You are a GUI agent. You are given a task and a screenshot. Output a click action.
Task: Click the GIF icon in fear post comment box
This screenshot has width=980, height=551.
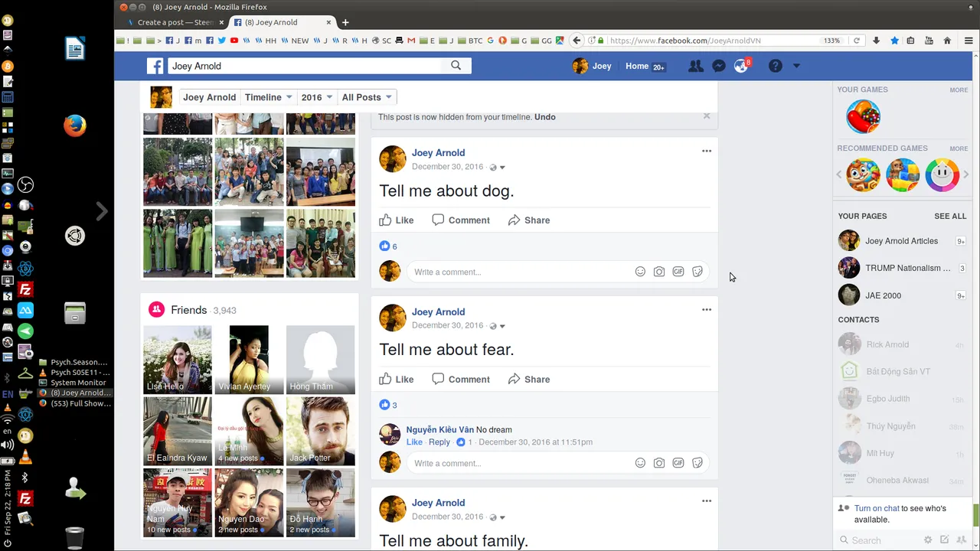(678, 463)
